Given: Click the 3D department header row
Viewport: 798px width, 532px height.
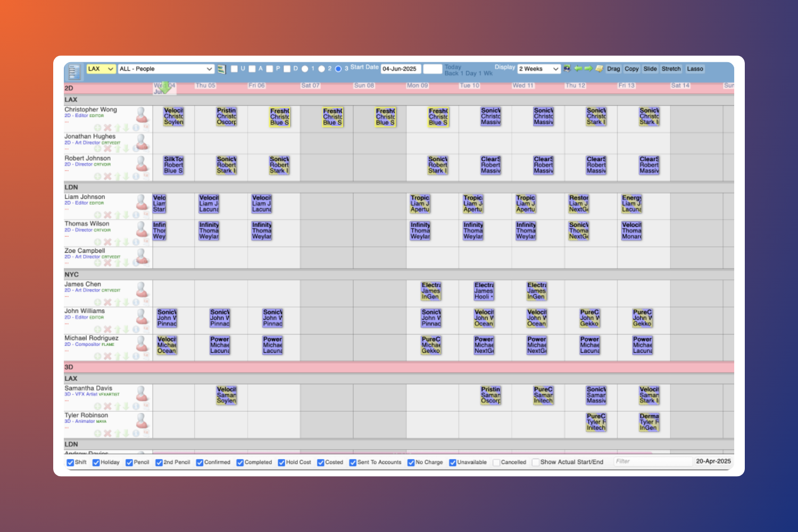Looking at the screenshot, I should coord(399,367).
